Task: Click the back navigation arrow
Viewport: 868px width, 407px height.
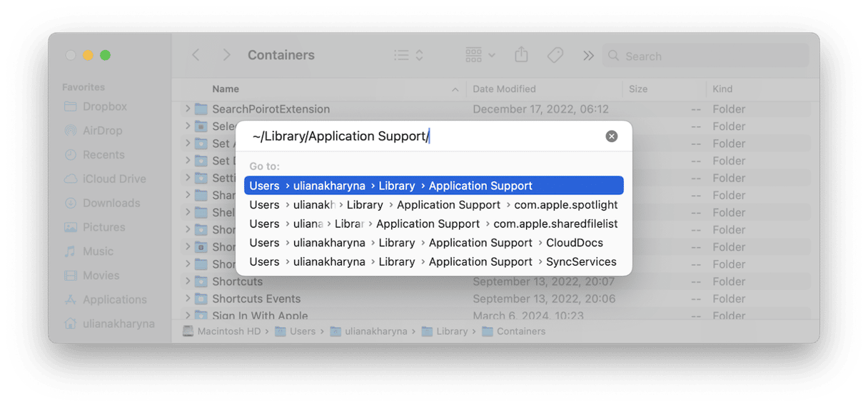Action: click(x=196, y=55)
